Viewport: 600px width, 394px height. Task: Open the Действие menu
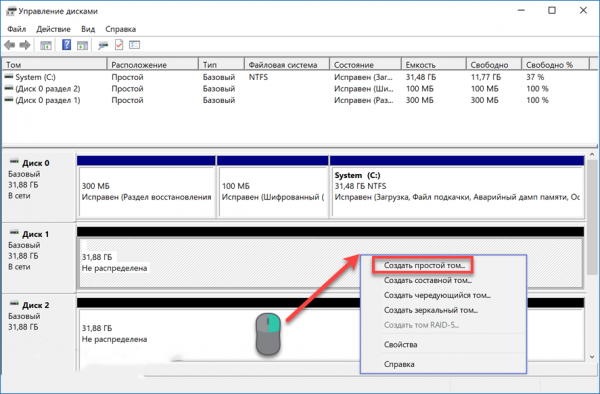pos(53,29)
